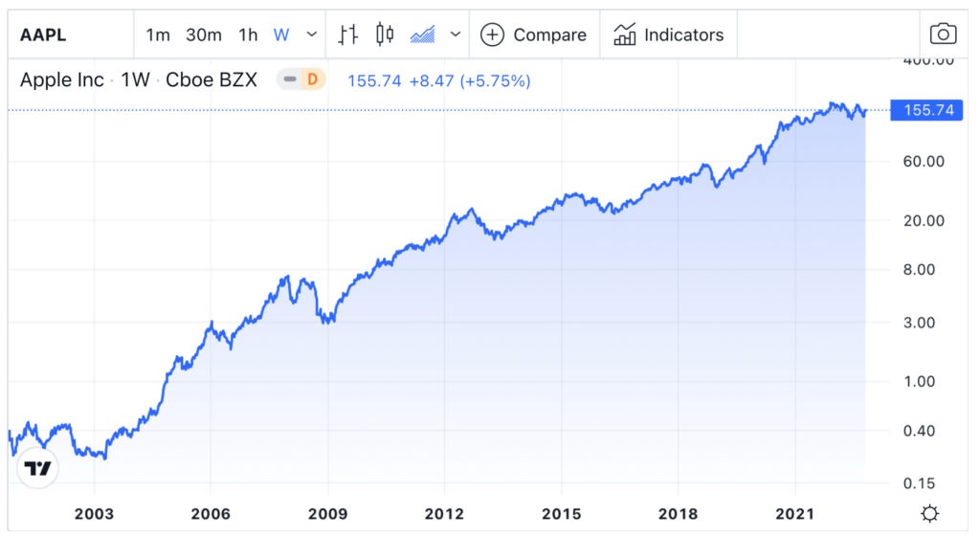Click the plus icon beside Compare
Screen dimensions: 980x538
pos(492,35)
